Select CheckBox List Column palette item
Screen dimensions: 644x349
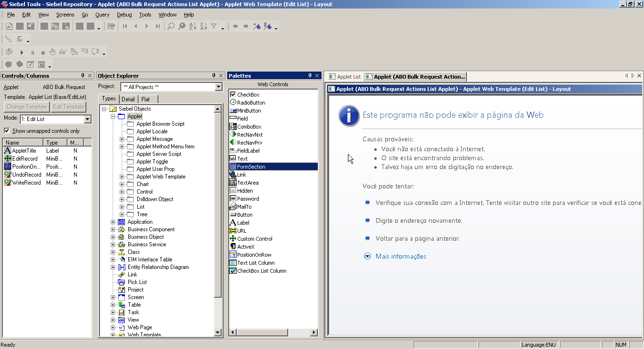tap(262, 271)
